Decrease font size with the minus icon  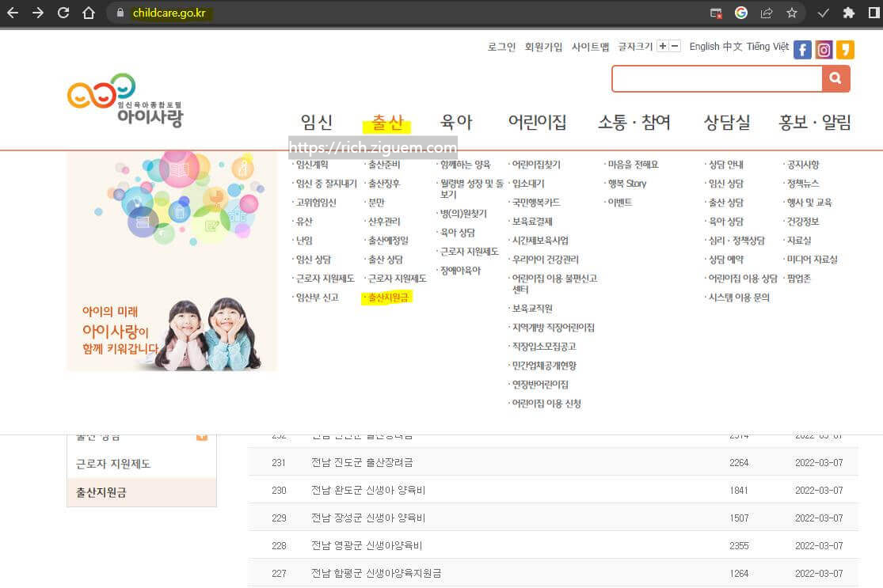click(x=674, y=47)
